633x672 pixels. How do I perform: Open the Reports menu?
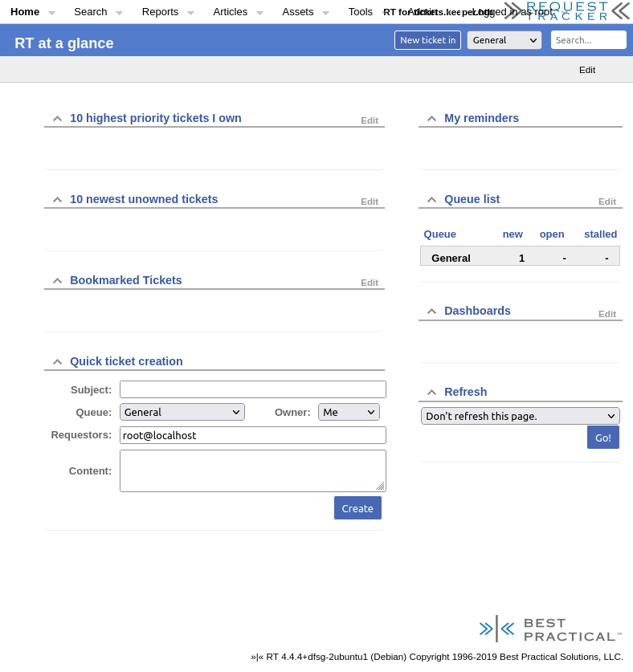click(160, 12)
